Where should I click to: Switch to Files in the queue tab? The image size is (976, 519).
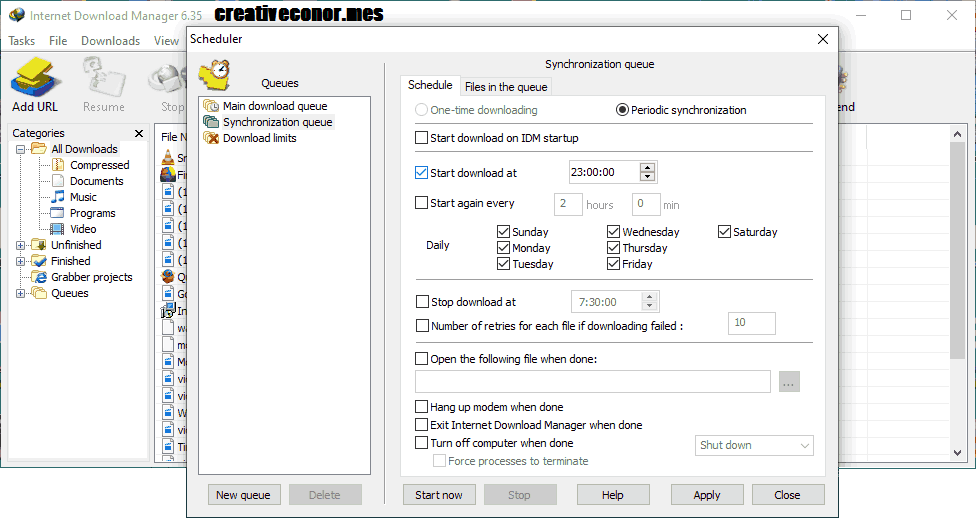(x=506, y=87)
